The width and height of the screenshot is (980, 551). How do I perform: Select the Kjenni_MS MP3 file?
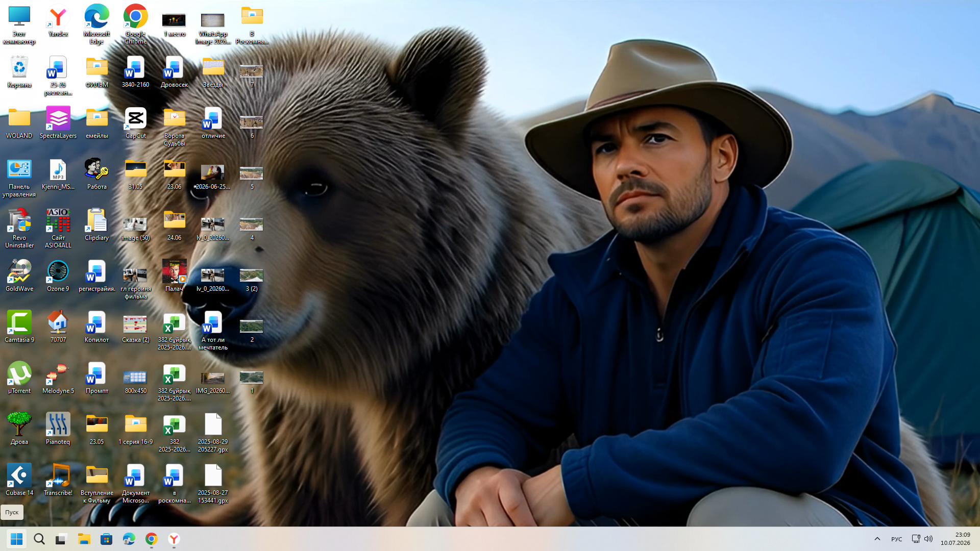pyautogui.click(x=58, y=173)
